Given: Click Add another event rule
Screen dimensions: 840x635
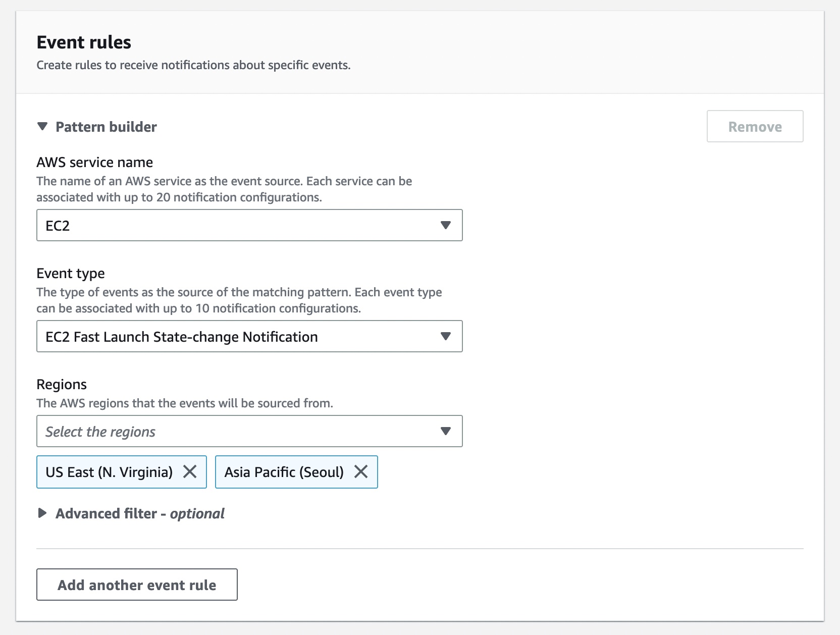Looking at the screenshot, I should [x=137, y=585].
